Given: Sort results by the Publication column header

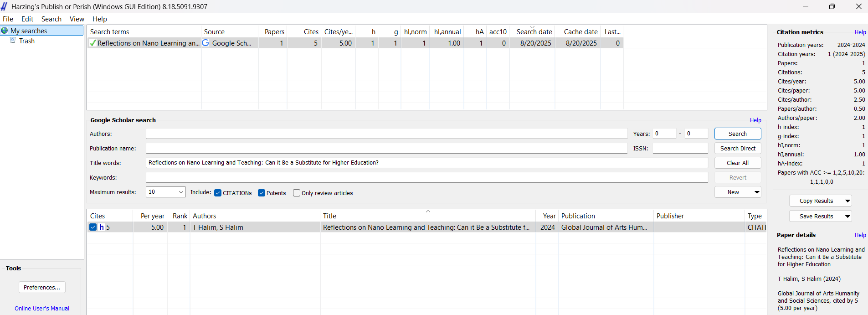Looking at the screenshot, I should click(606, 216).
